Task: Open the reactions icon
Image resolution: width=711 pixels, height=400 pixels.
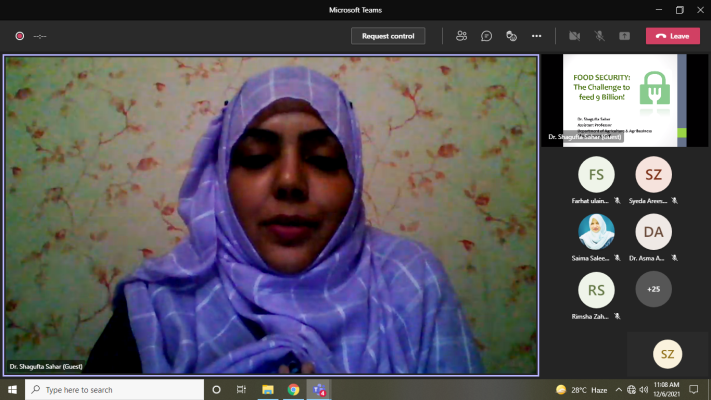Action: [x=511, y=36]
